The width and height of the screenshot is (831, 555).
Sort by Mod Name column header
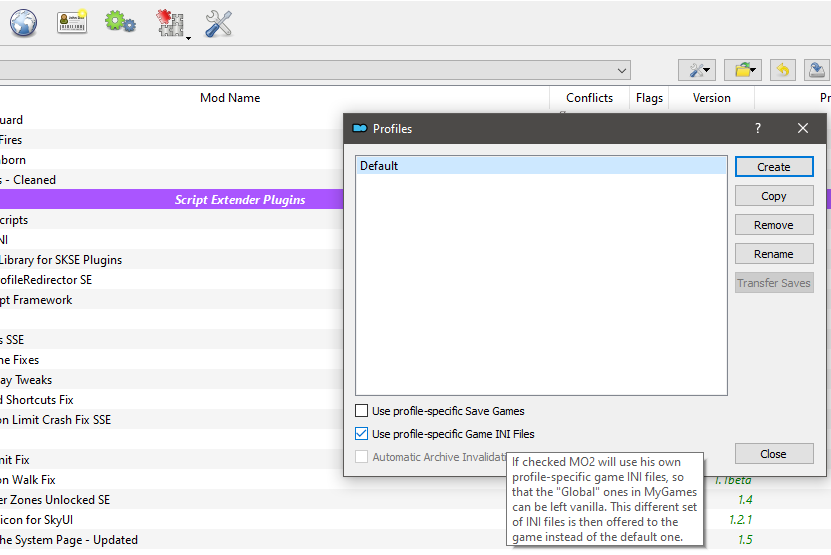pos(230,98)
